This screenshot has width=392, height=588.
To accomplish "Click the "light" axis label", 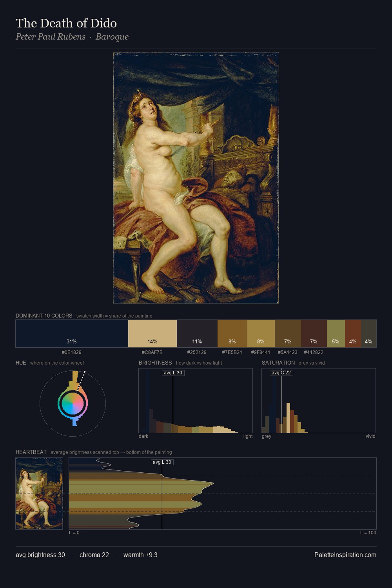I will pyautogui.click(x=248, y=436).
